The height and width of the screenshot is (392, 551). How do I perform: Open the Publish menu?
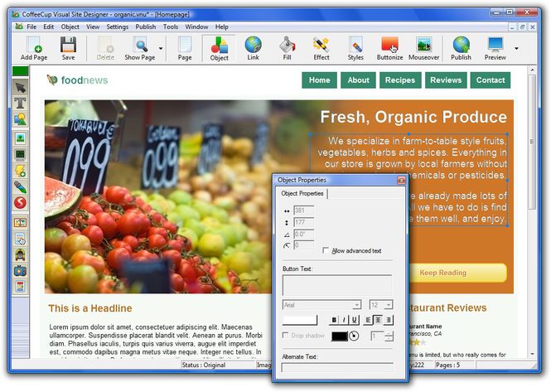(x=146, y=27)
